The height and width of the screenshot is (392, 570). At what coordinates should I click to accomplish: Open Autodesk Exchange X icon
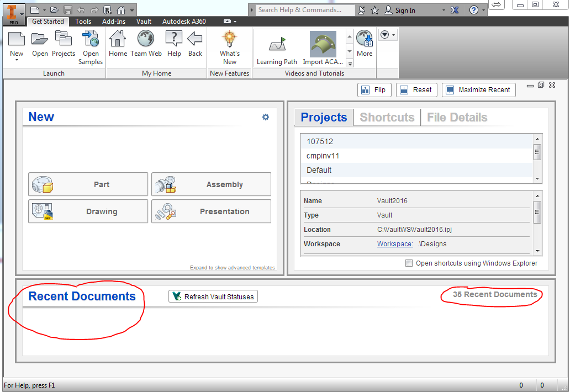coord(455,10)
